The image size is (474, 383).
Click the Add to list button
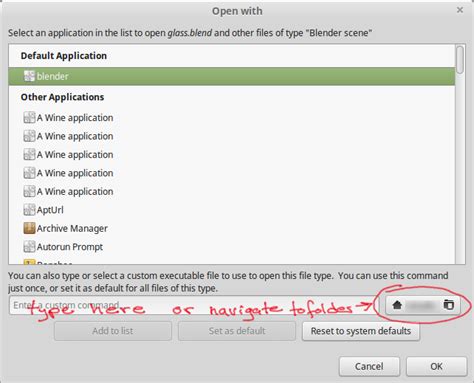click(113, 331)
